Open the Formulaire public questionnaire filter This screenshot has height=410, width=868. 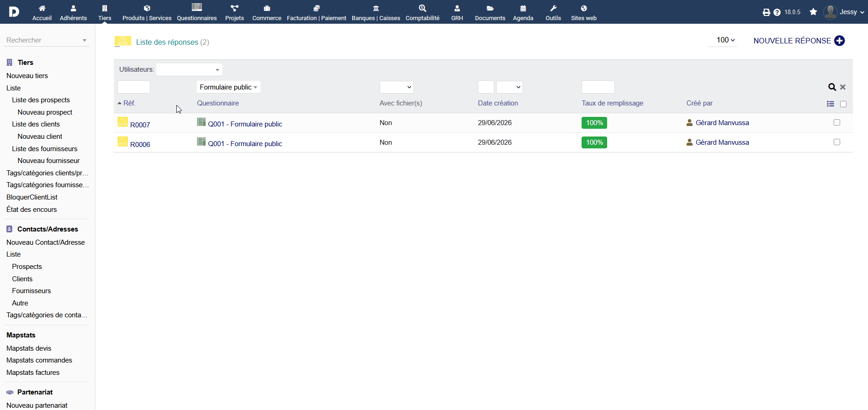[x=228, y=87]
